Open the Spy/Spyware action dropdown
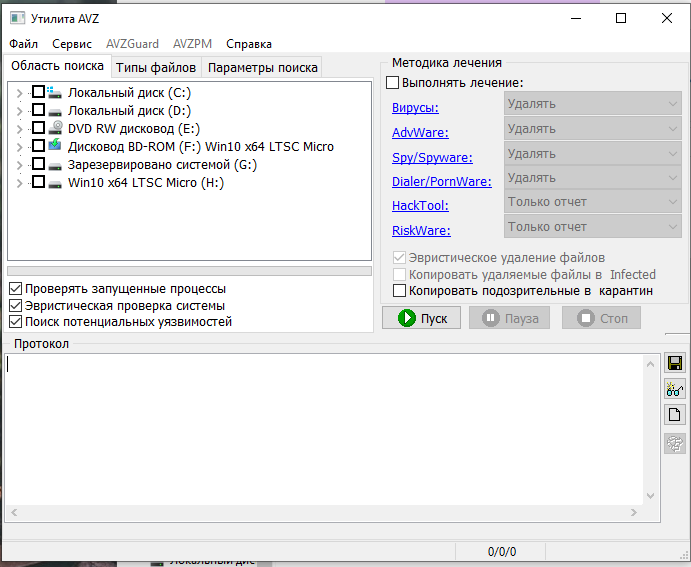The height and width of the screenshot is (567, 691). pos(593,154)
